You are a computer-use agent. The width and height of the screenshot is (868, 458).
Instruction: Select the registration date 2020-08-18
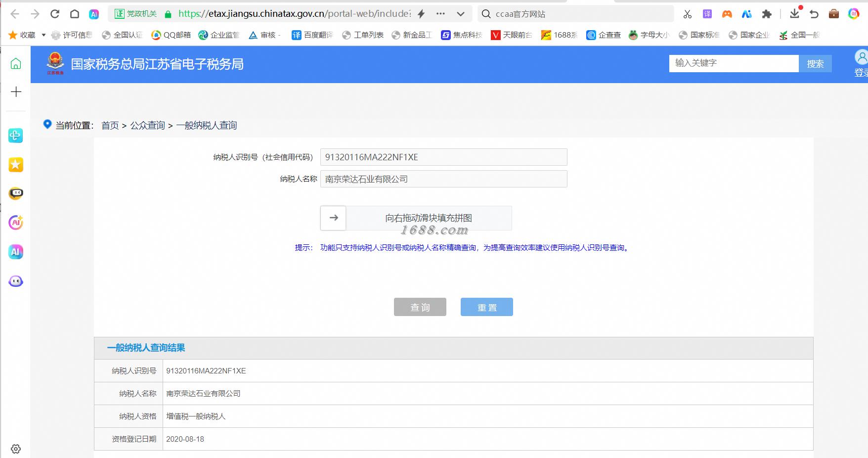click(185, 439)
